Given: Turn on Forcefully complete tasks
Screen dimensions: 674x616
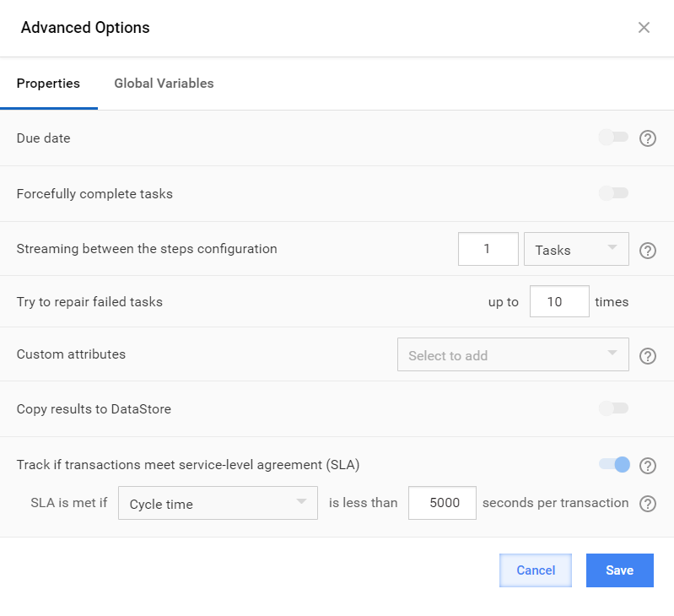Looking at the screenshot, I should (x=613, y=193).
